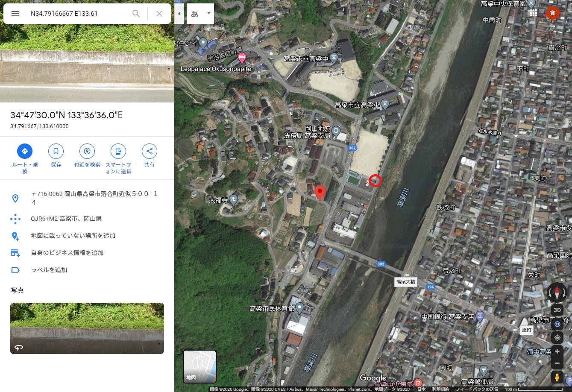This screenshot has height=392, width=572.
Task: Save the location with 保存 icon
Action: coord(56,151)
